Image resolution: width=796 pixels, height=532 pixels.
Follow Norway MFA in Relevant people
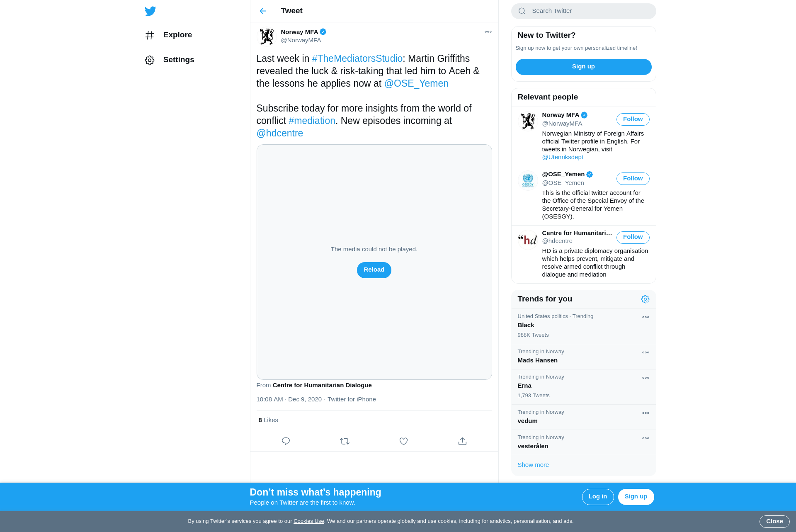pyautogui.click(x=633, y=119)
